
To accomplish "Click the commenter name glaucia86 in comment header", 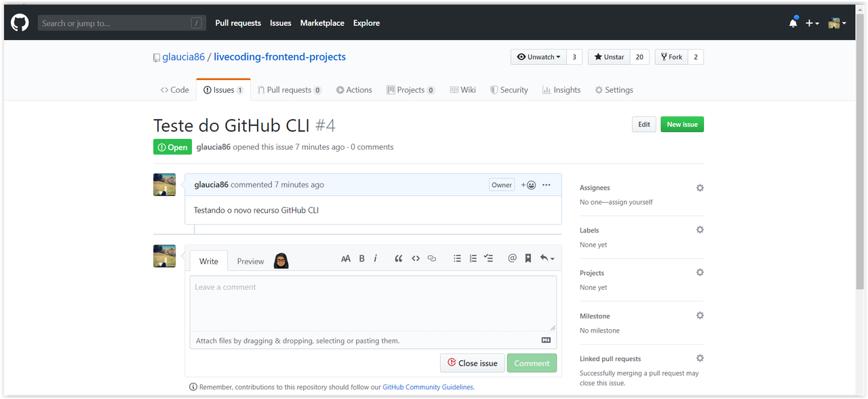I will tap(211, 184).
